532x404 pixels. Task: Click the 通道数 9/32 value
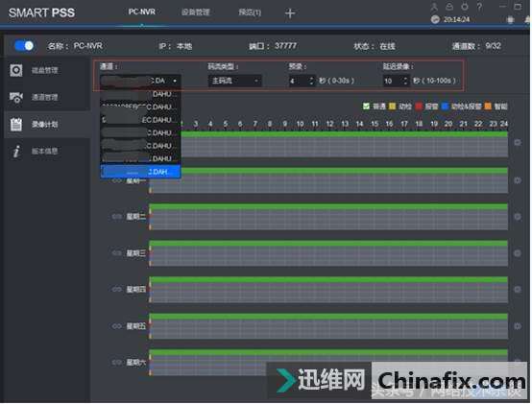(493, 46)
